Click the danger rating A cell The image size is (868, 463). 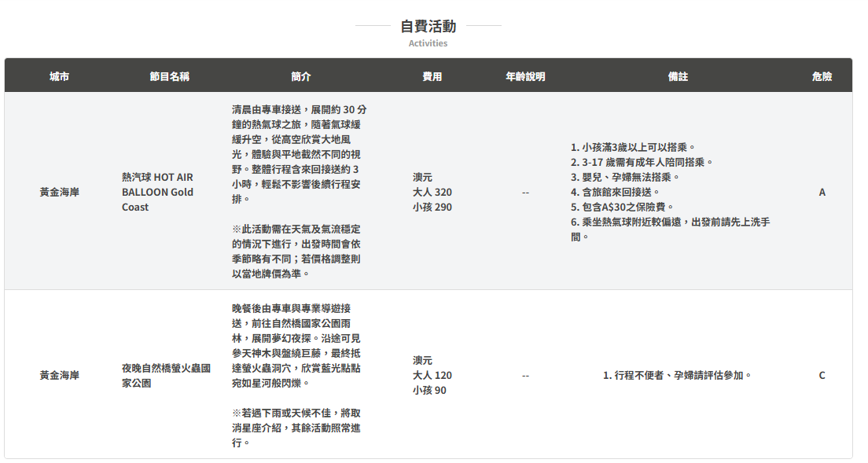pos(822,192)
